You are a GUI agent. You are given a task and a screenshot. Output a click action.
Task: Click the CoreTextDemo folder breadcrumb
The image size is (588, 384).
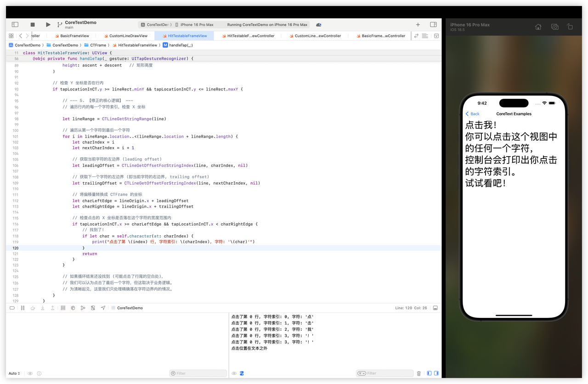(62, 45)
